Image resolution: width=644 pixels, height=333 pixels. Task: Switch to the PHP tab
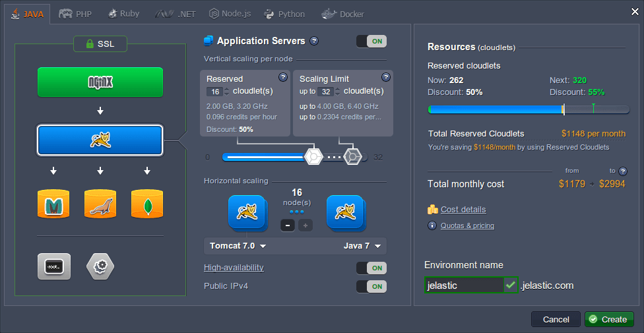75,14
